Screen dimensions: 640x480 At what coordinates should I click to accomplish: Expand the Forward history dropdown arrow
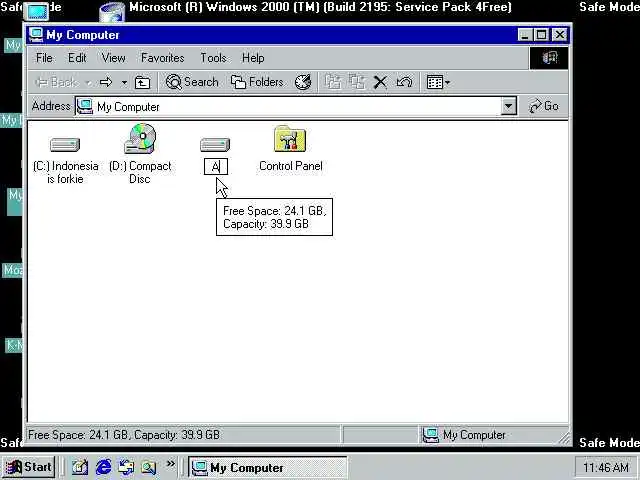tap(124, 83)
